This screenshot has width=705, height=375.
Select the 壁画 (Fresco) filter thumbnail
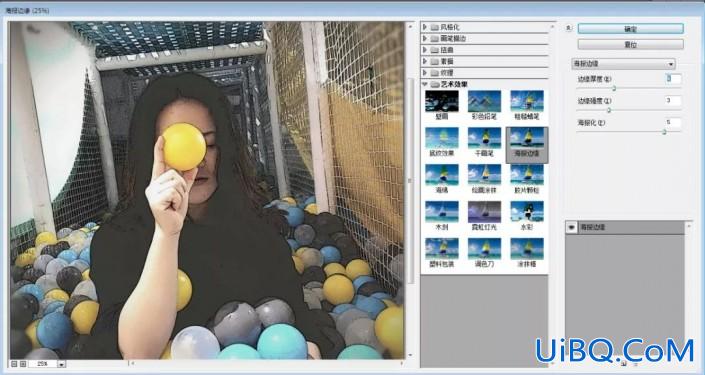[x=442, y=101]
